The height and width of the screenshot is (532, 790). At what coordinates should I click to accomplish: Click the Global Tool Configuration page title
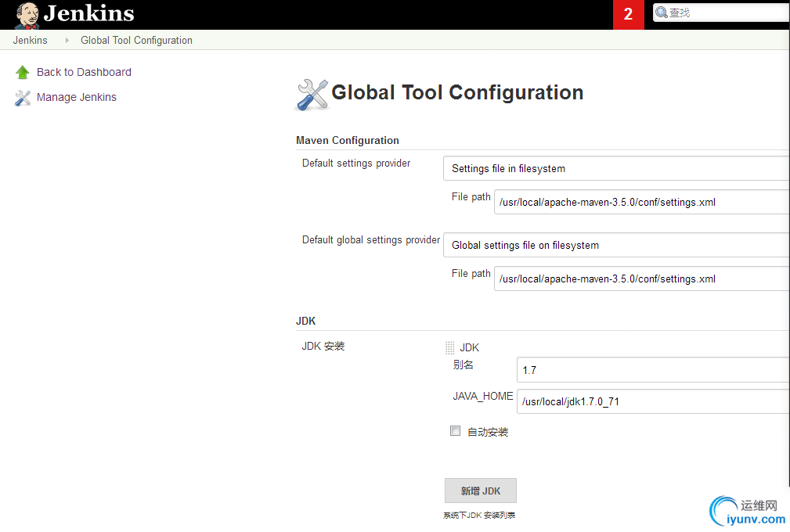click(457, 92)
